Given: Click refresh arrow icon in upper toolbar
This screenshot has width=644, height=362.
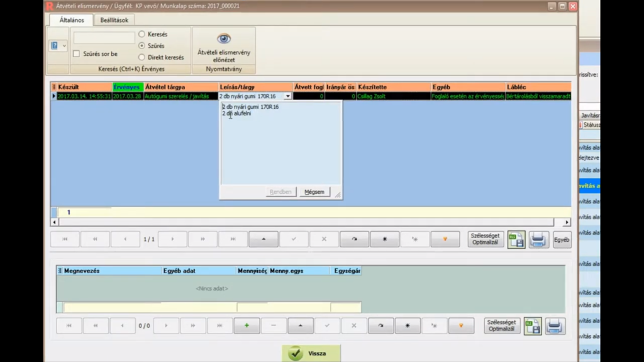Looking at the screenshot, I should 354,239.
